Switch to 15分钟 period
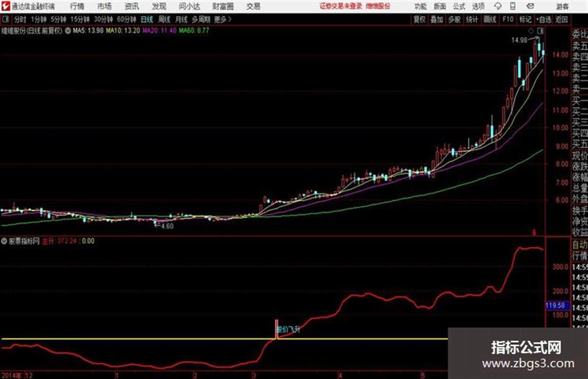This screenshot has width=588, height=379. point(80,19)
